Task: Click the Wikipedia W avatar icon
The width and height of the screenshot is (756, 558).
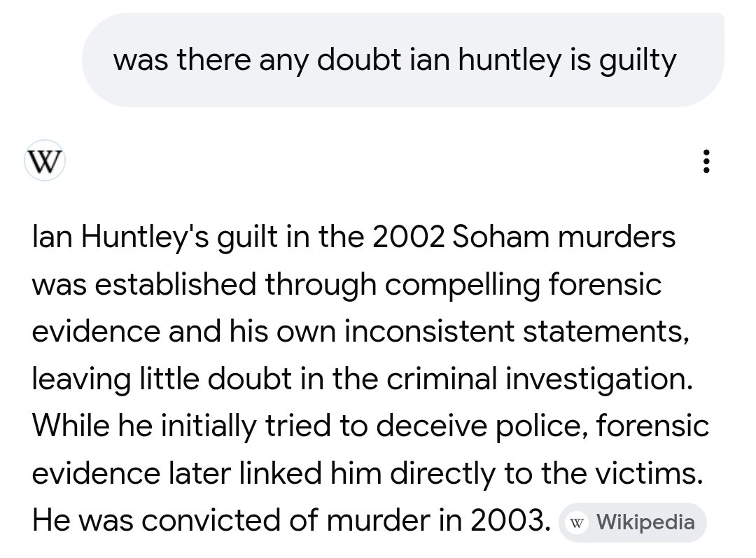Action: (45, 161)
